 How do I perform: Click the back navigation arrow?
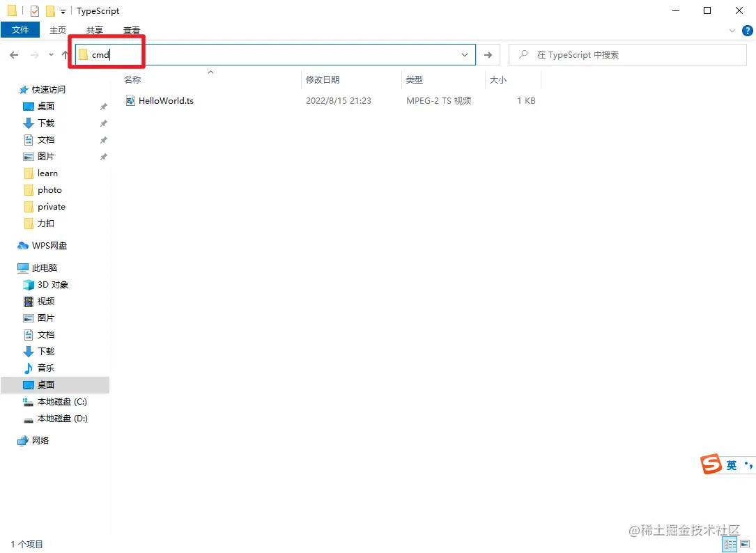pyautogui.click(x=14, y=55)
